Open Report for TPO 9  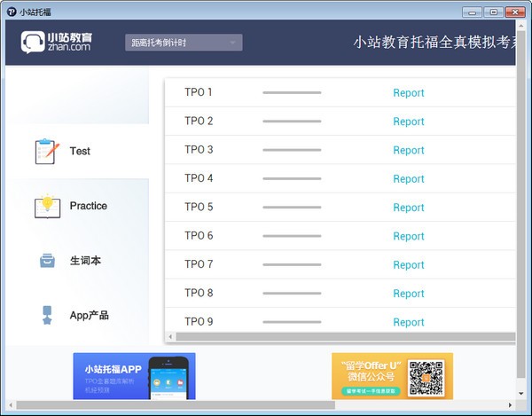(409, 322)
